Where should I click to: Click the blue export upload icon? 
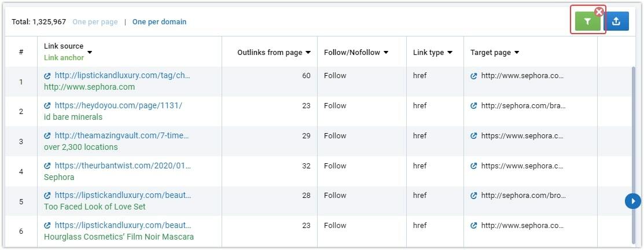coord(616,21)
